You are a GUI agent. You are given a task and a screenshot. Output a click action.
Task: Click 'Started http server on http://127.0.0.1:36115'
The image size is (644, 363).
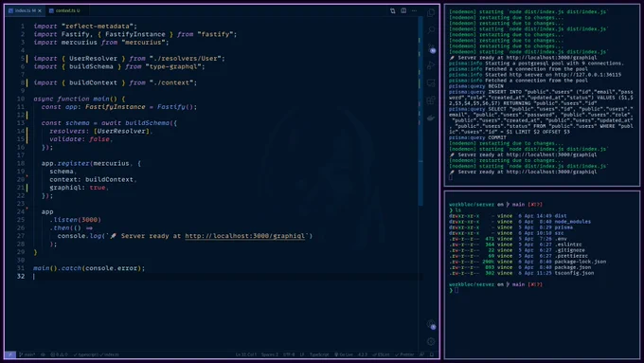[x=553, y=75]
